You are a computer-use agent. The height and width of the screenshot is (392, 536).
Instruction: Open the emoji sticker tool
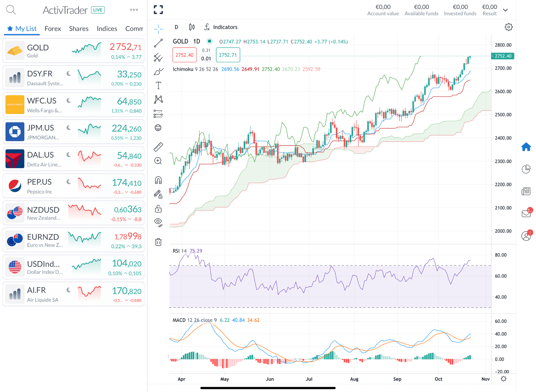pos(158,128)
